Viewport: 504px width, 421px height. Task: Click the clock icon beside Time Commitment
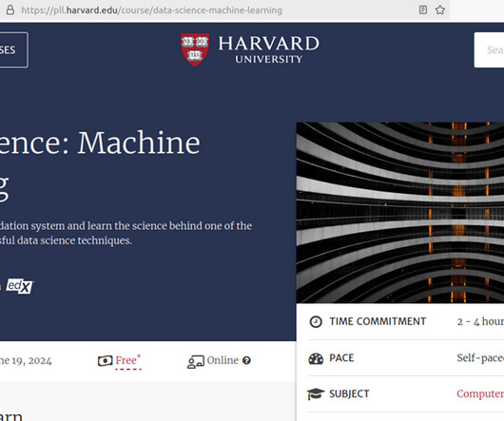coord(316,321)
